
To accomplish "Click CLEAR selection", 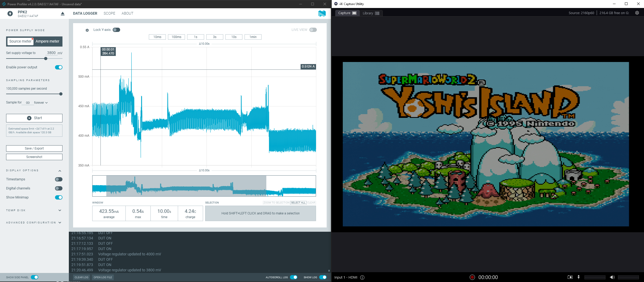I will click(311, 203).
